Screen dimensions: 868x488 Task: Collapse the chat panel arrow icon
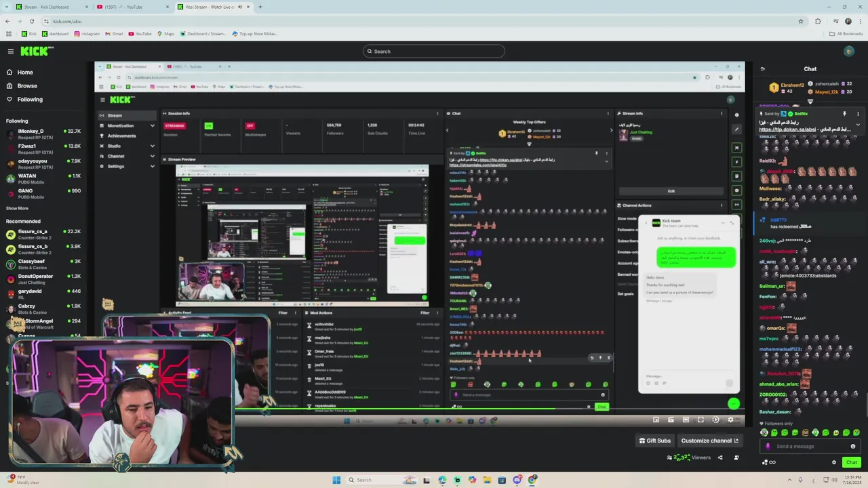point(763,68)
